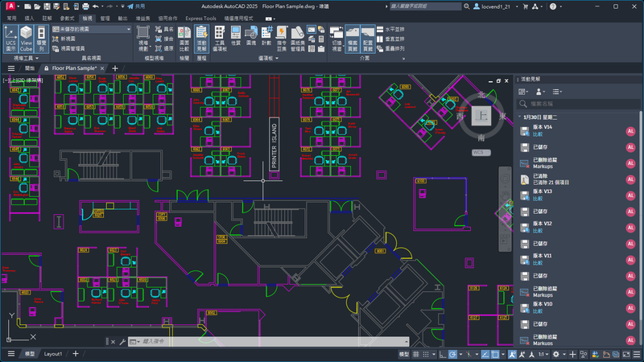Toggle the View Cube display button
644x362 pixels.
26,39
